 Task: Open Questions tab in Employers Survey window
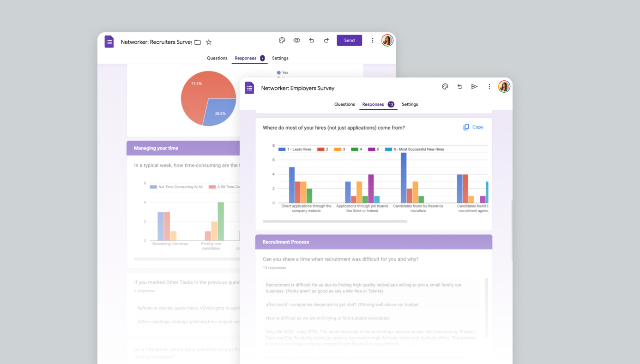click(344, 104)
